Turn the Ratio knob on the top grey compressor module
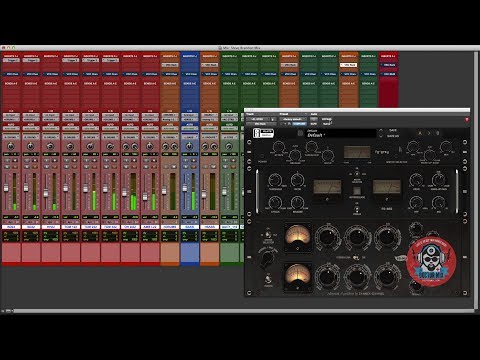This screenshot has width=480, height=360. point(328,155)
